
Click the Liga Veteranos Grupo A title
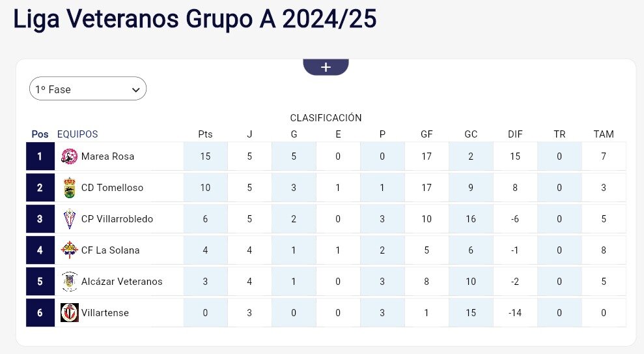click(x=195, y=19)
